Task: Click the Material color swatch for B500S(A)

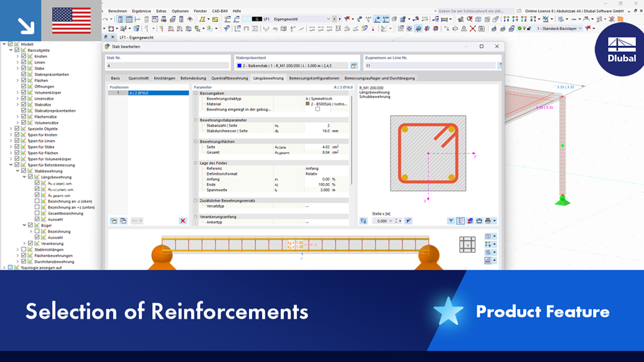Action: click(308, 104)
